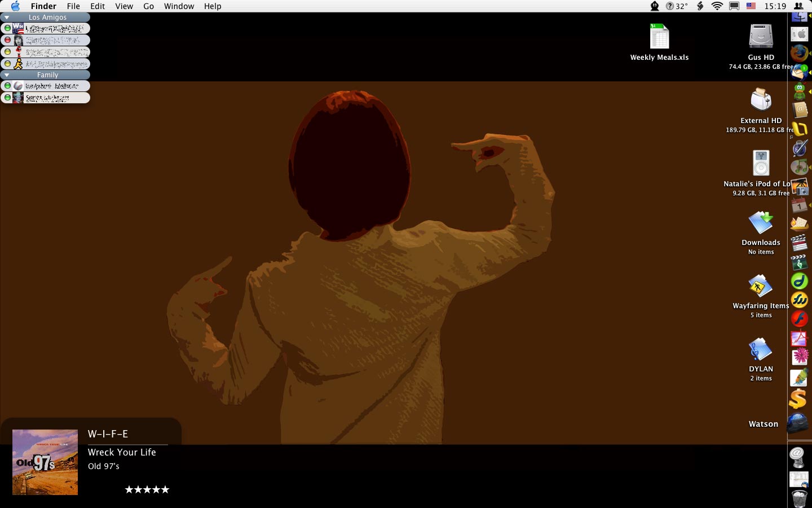Open the bowl-shaped app icon in the Dock
This screenshot has width=812, height=508.
point(800,224)
